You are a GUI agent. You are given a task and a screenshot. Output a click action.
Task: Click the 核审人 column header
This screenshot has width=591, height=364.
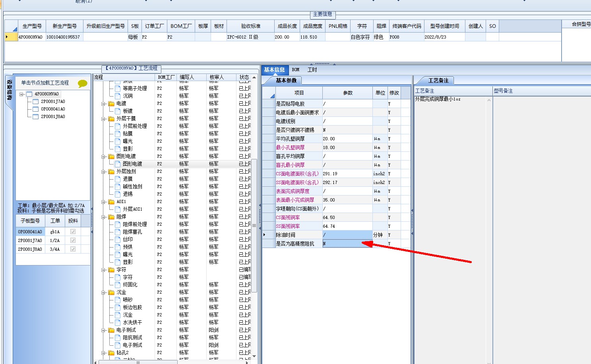pos(221,77)
